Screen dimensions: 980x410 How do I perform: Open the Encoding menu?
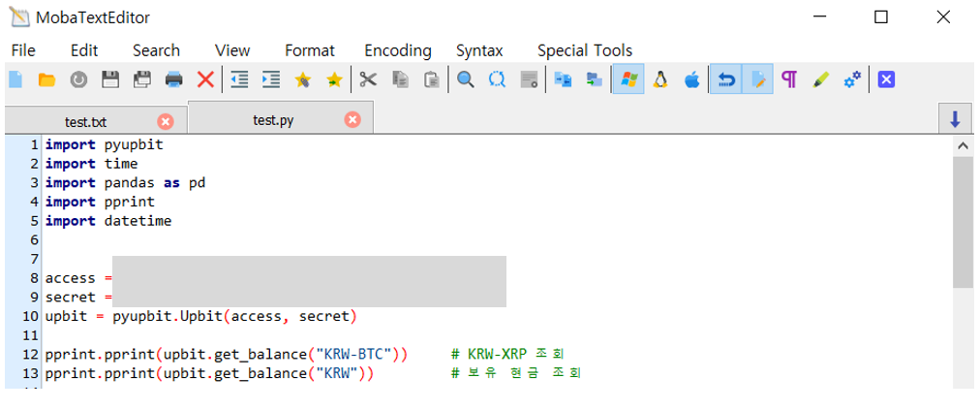coord(398,50)
